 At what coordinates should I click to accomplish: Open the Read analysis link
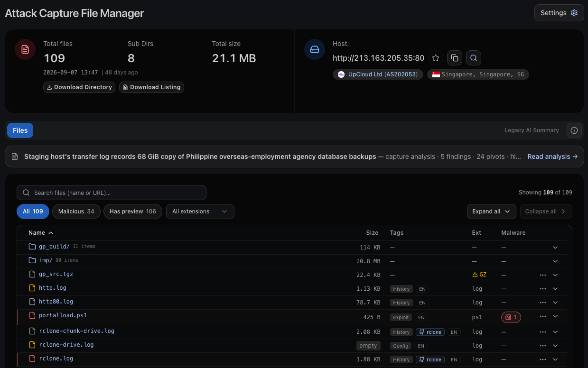pyautogui.click(x=552, y=156)
